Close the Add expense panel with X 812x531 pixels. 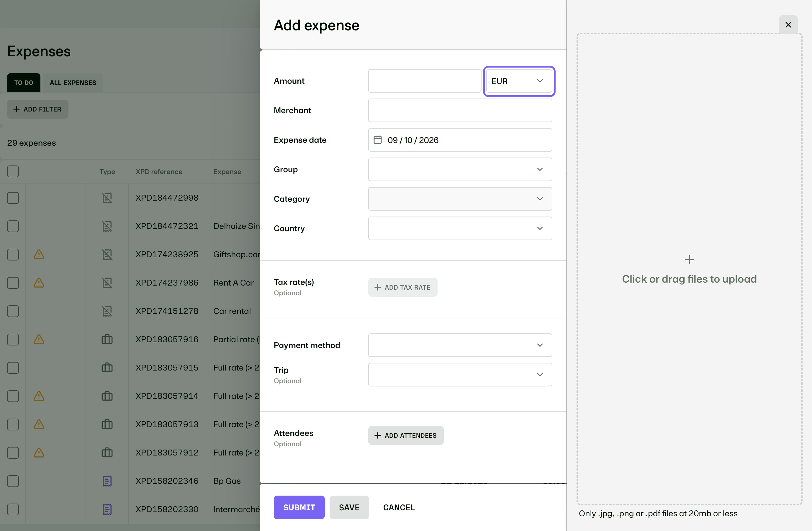tap(788, 25)
